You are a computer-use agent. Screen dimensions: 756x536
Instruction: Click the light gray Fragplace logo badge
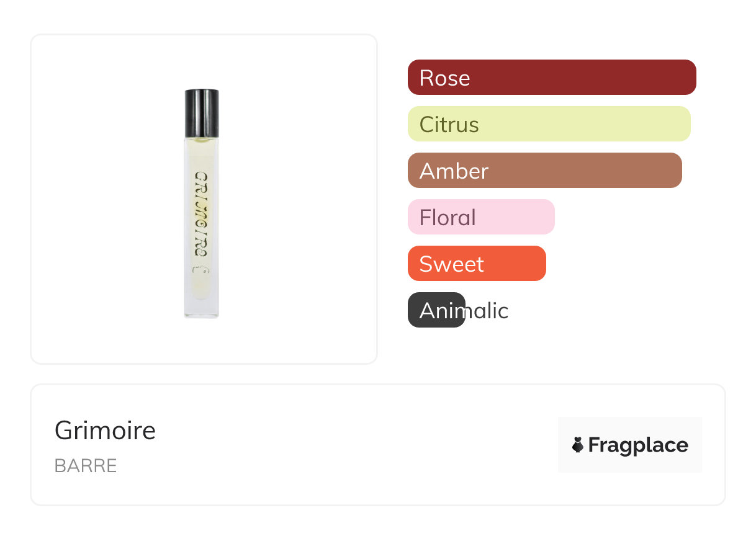click(x=629, y=428)
